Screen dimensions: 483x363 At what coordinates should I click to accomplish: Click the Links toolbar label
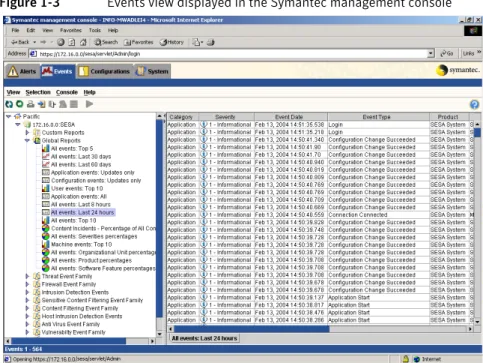click(x=469, y=53)
